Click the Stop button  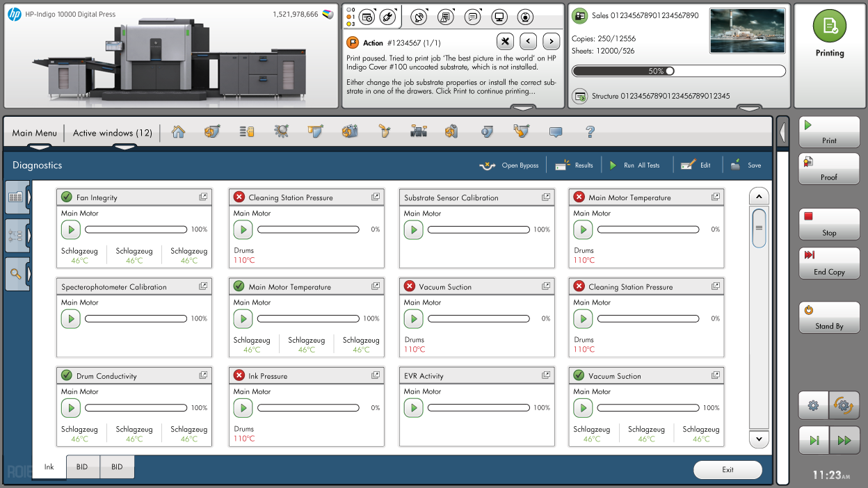[829, 225]
